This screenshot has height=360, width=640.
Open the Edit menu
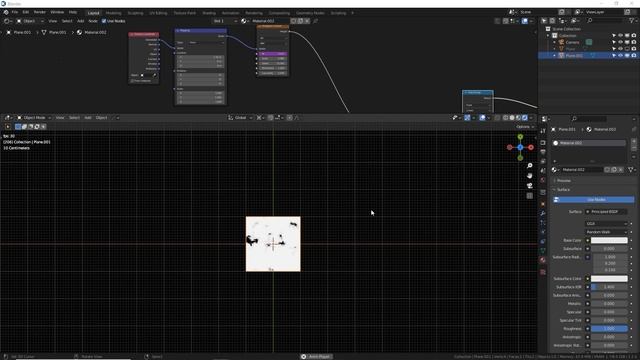26,12
